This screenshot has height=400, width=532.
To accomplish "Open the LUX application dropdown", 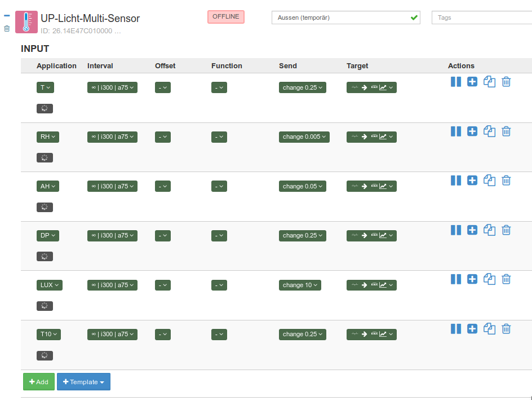I will pos(50,285).
